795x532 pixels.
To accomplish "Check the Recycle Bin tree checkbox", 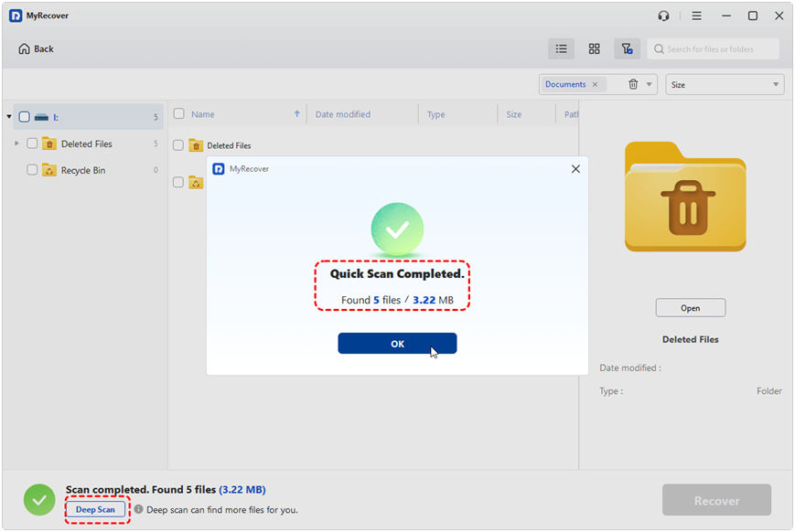I will 32,170.
